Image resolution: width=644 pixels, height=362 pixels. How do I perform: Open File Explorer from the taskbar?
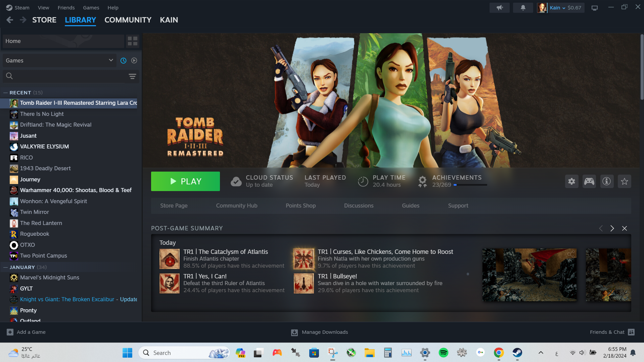[369, 353]
